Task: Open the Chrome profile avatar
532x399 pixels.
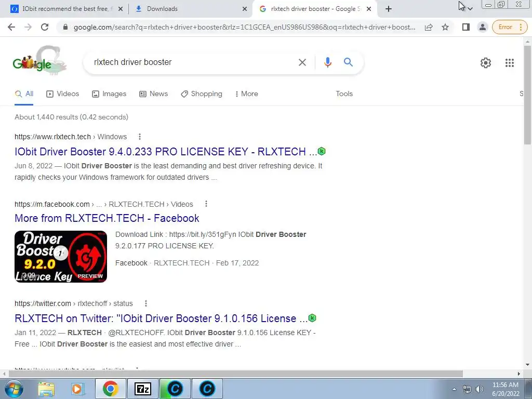Action: [x=483, y=27]
